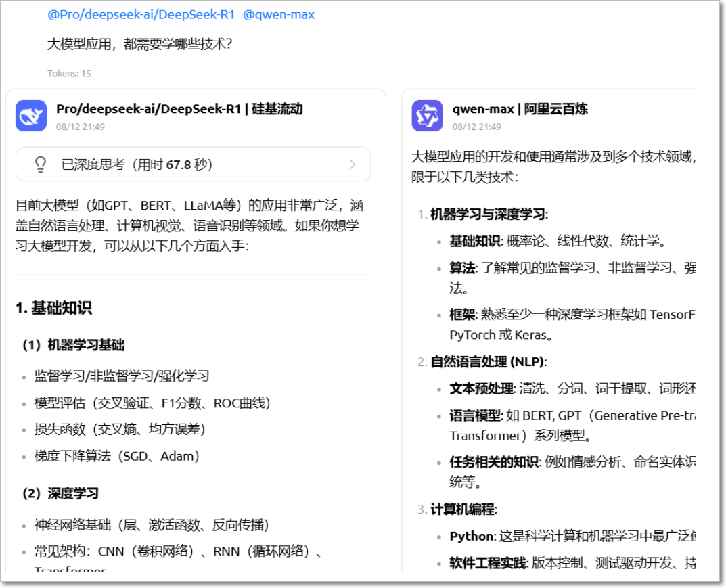726x588 pixels.
Task: Click the 语言模型 bullet mentioning BERT, GPT
Action: click(x=572, y=426)
